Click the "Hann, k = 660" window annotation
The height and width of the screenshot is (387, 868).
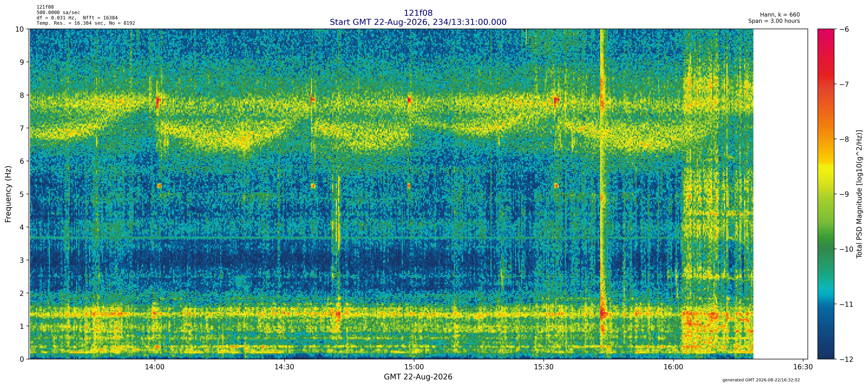click(780, 15)
